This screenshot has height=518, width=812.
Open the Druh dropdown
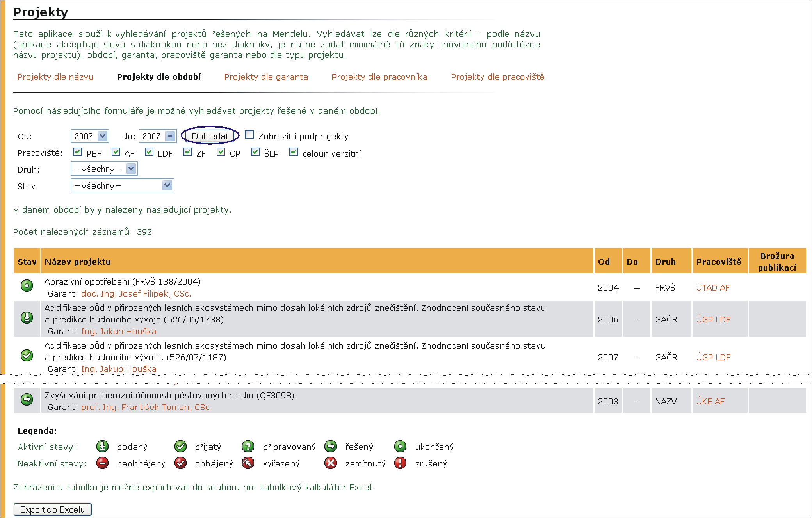[104, 169]
